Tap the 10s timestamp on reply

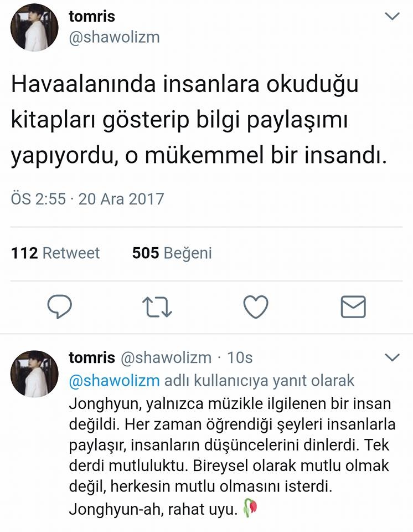pos(240,357)
